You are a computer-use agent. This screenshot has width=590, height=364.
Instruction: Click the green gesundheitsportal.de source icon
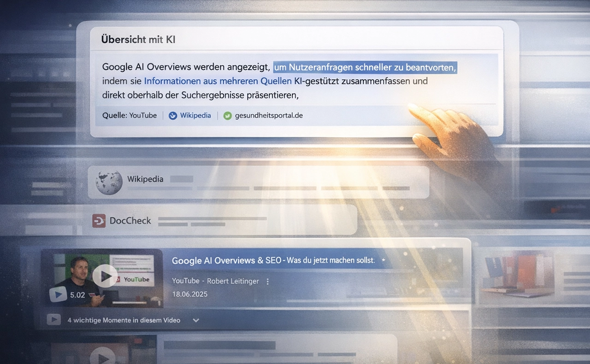coord(227,116)
